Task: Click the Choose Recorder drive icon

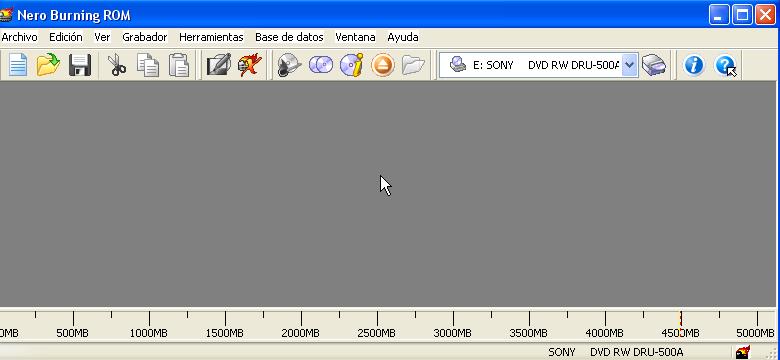Action: 654,65
